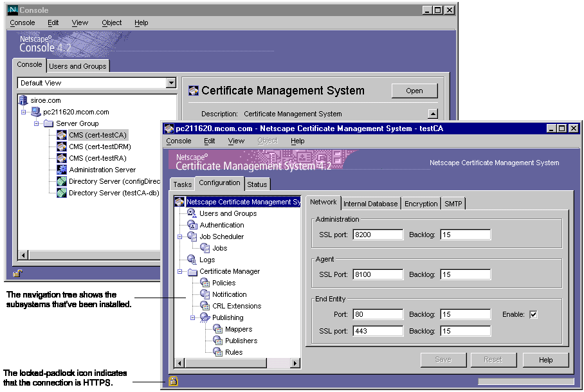Select Netscape Certificate Management System root node

[x=243, y=202]
